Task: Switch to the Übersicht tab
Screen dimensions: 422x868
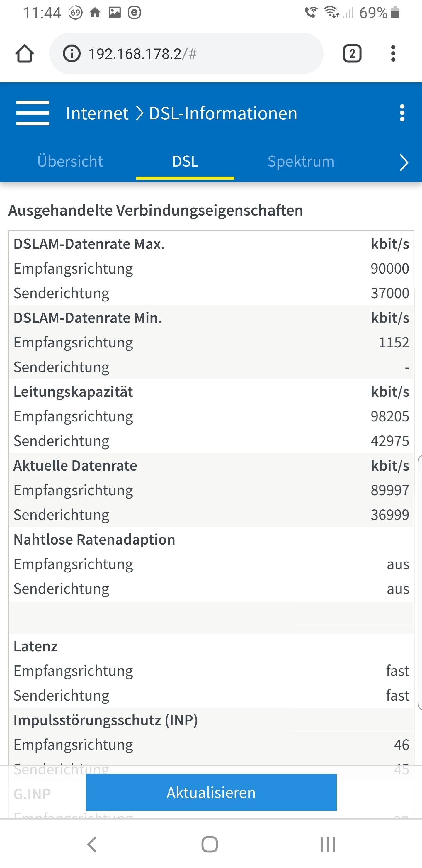Action: click(x=70, y=161)
